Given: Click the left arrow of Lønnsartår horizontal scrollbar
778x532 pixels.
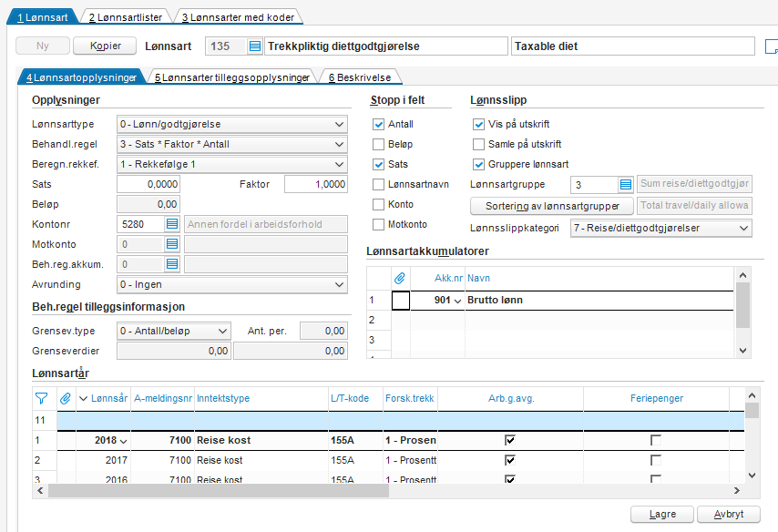Looking at the screenshot, I should click(x=40, y=491).
